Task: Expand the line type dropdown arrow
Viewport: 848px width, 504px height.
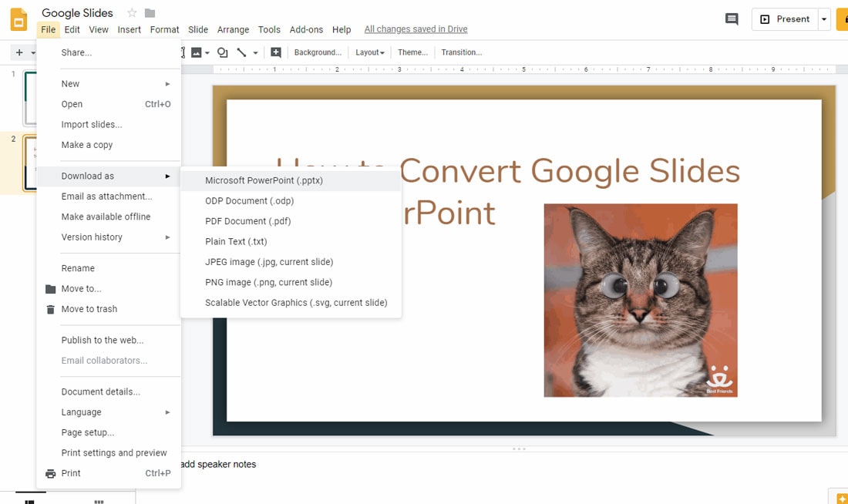Action: (x=255, y=53)
